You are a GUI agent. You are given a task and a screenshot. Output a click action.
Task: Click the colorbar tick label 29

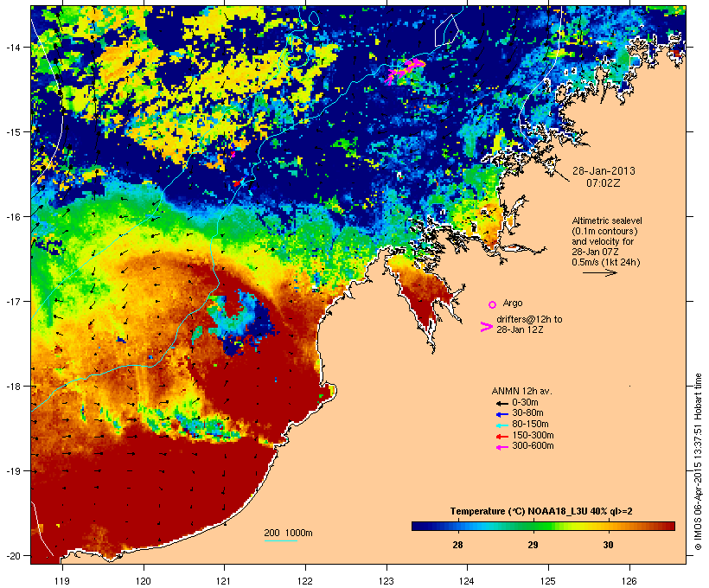coord(533,545)
